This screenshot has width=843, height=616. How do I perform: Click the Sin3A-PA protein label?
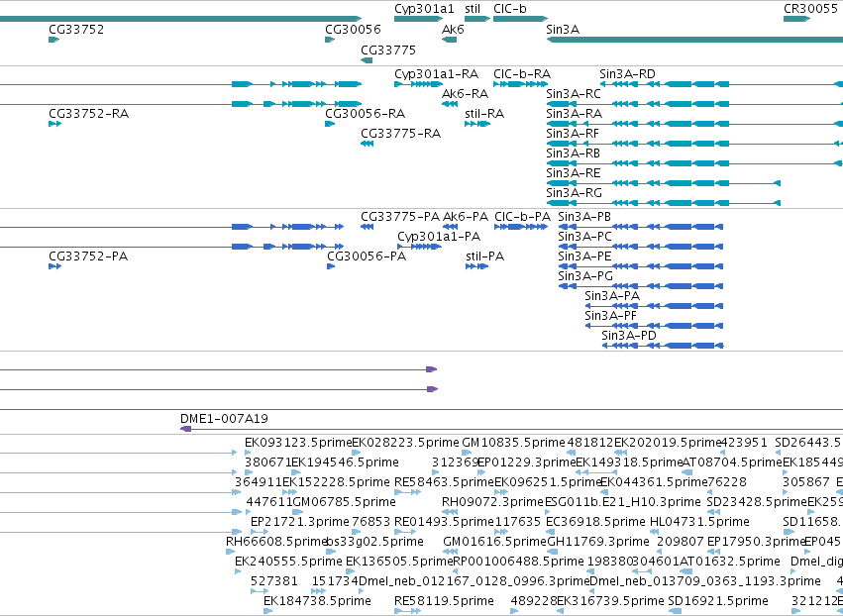click(612, 296)
